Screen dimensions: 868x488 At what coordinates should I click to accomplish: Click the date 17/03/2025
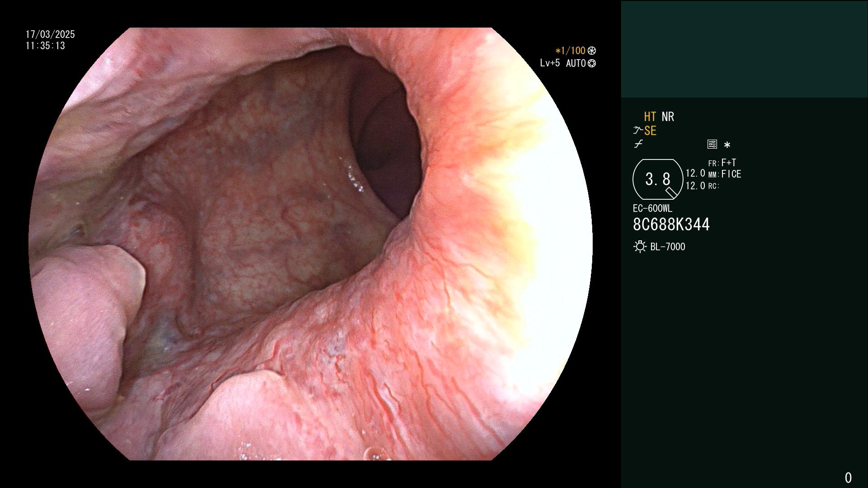click(50, 34)
